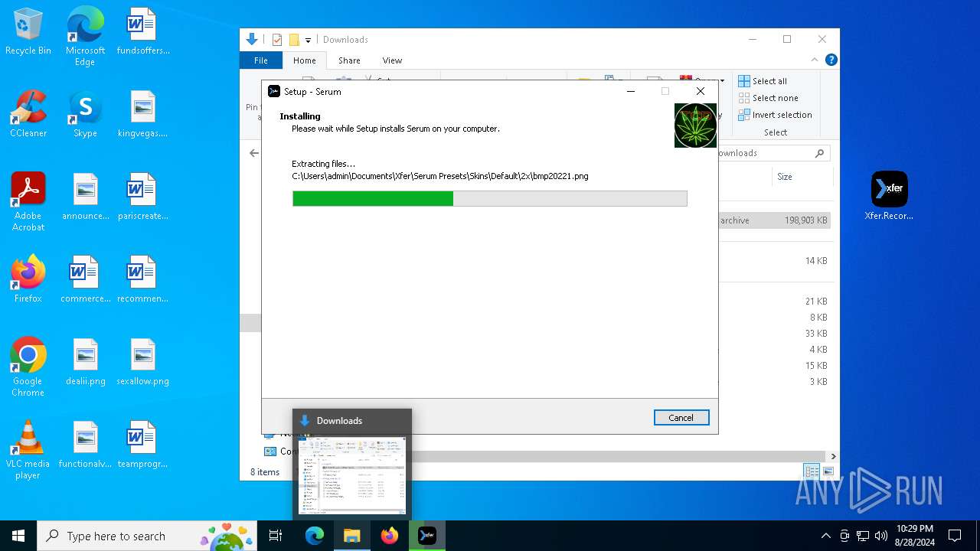980x551 pixels.
Task: Open the Xfer.Recor desktop icon
Action: pyautogui.click(x=889, y=196)
